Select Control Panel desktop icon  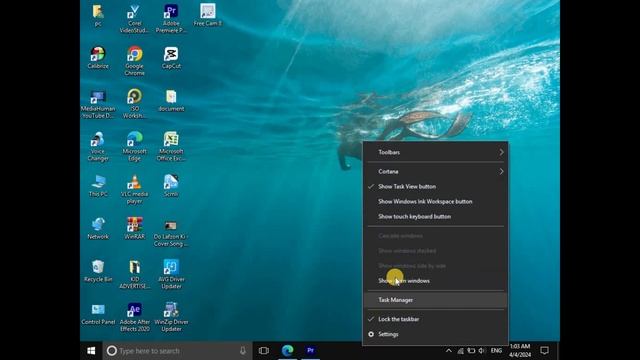tap(98, 314)
